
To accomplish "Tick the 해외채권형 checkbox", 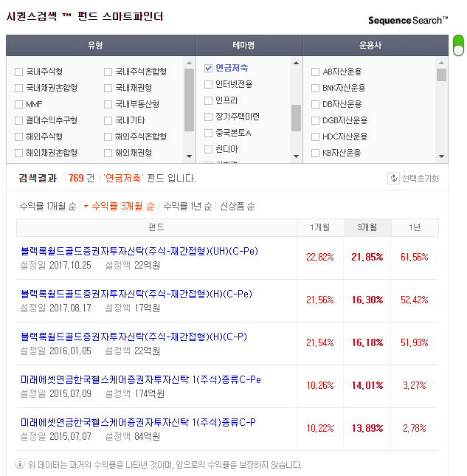I will (108, 153).
